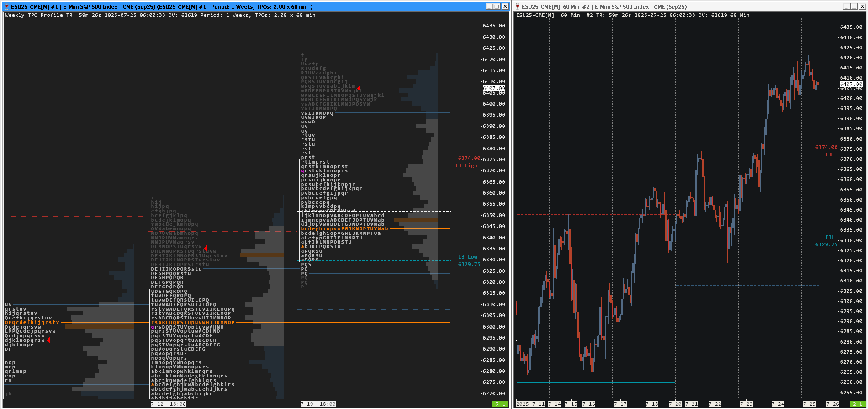
Task: Click 6350.00 on the 60 Min chart price scale
Action: (x=851, y=200)
